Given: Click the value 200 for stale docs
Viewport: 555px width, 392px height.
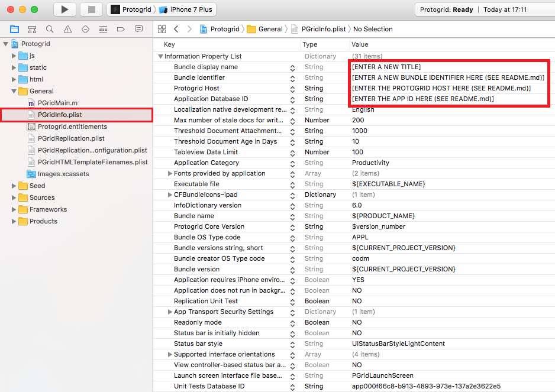Looking at the screenshot, I should (x=358, y=120).
